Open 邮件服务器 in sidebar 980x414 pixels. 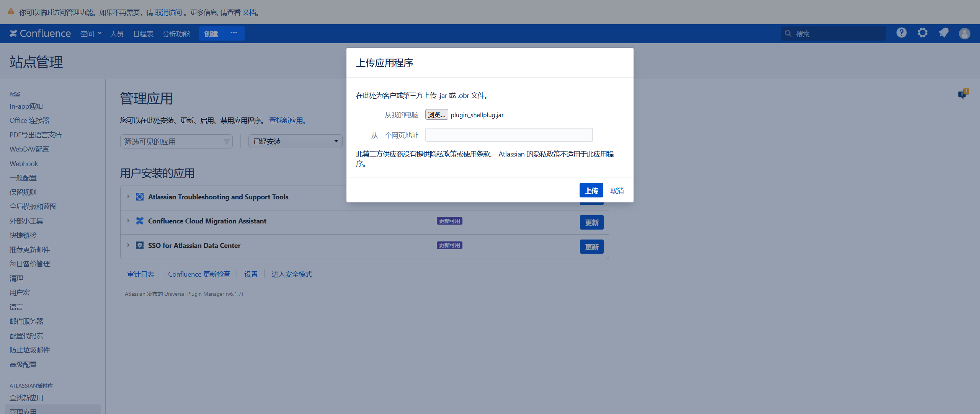pyautogui.click(x=26, y=321)
